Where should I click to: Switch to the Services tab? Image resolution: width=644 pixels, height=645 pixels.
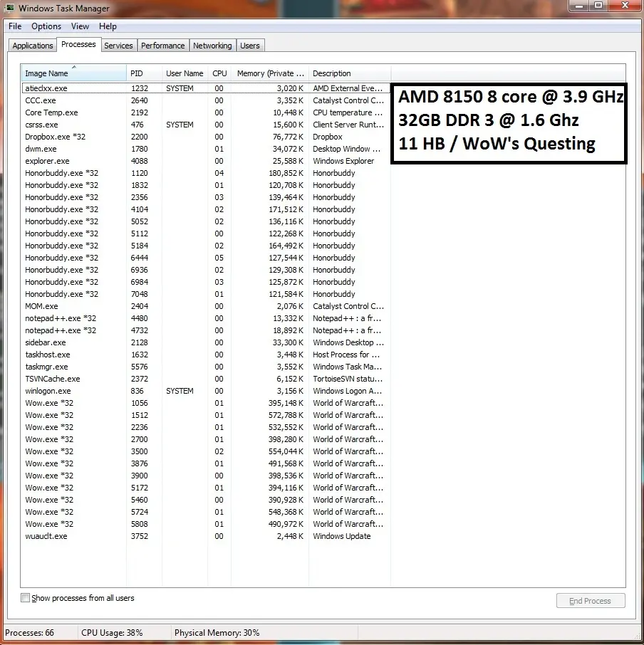click(118, 46)
